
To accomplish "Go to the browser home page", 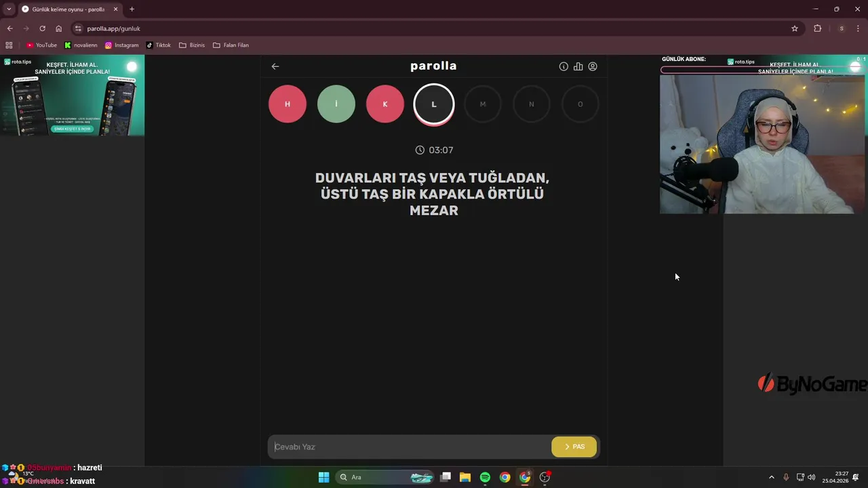I will pos(58,28).
